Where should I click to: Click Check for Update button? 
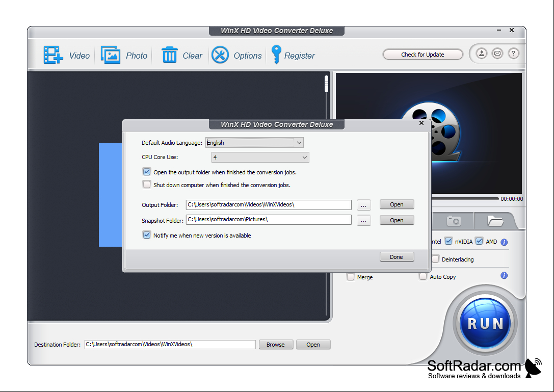click(x=423, y=55)
